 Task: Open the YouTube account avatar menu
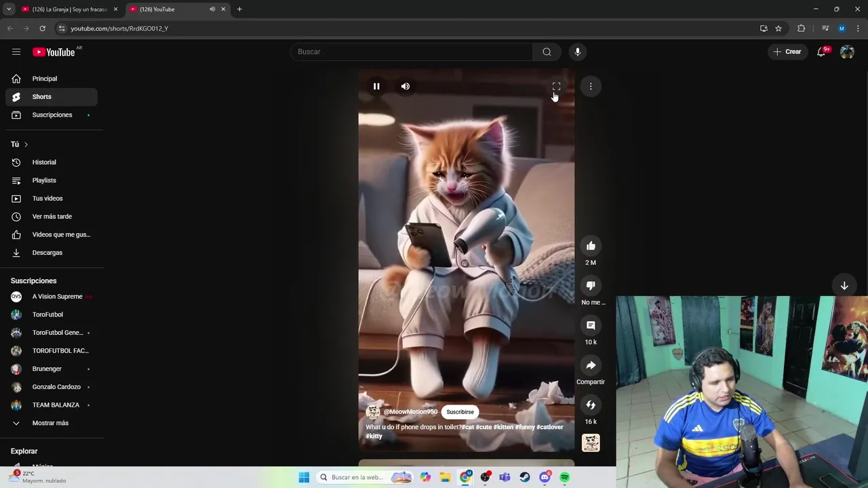(847, 52)
